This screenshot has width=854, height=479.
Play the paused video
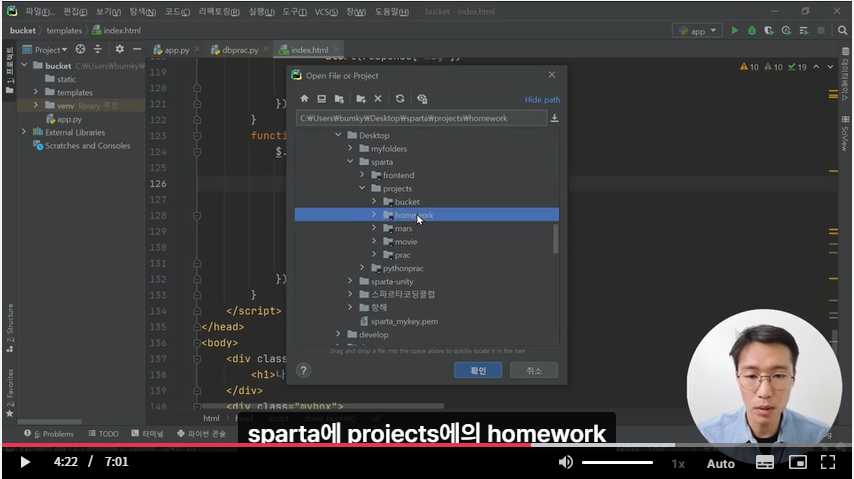click(25, 462)
